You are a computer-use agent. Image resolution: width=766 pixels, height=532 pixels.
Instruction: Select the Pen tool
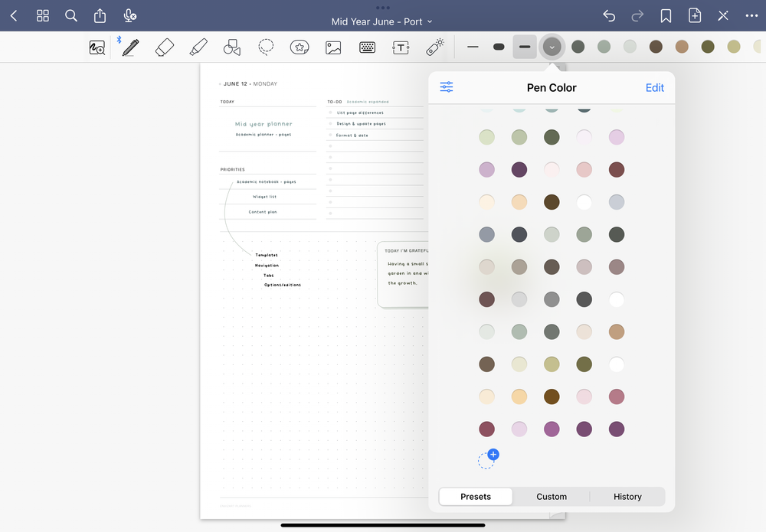click(x=129, y=47)
